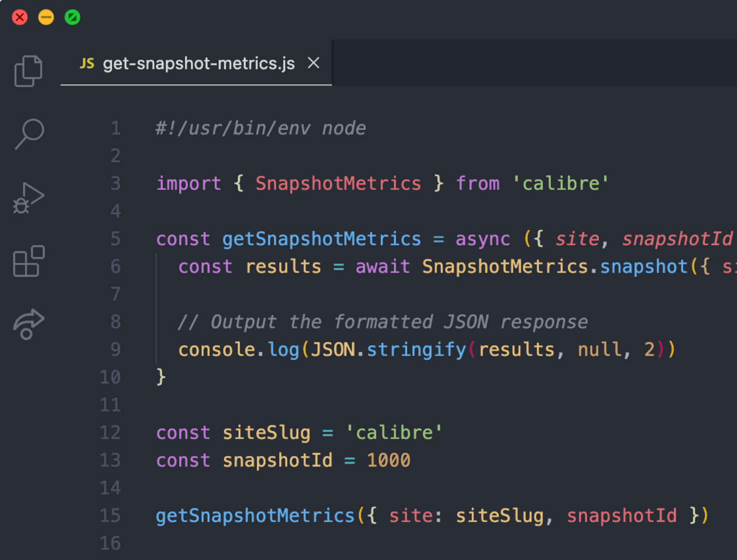Click the getSnapshotMetrics name on line 5

[321, 239]
